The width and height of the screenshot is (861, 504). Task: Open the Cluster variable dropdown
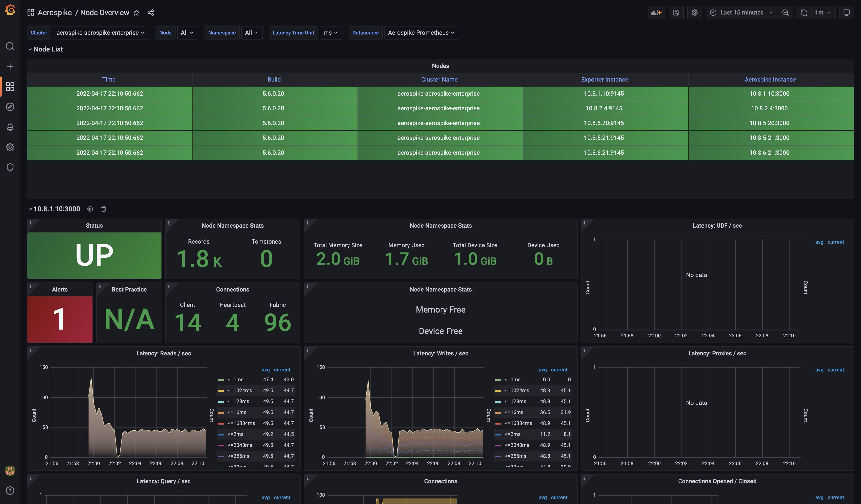(100, 33)
